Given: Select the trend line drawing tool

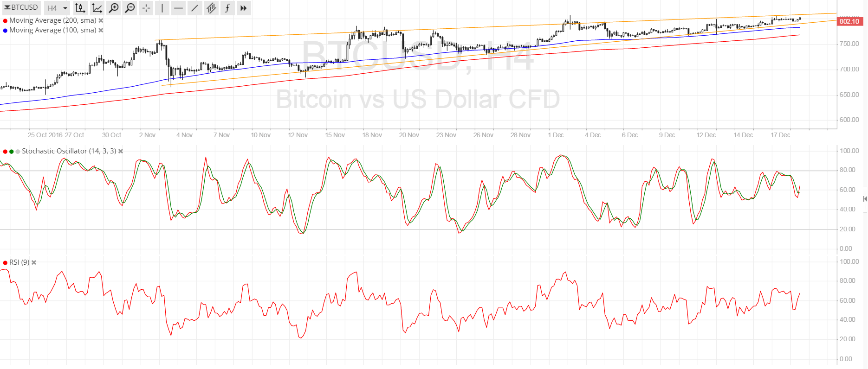Looking at the screenshot, I should coord(194,8).
